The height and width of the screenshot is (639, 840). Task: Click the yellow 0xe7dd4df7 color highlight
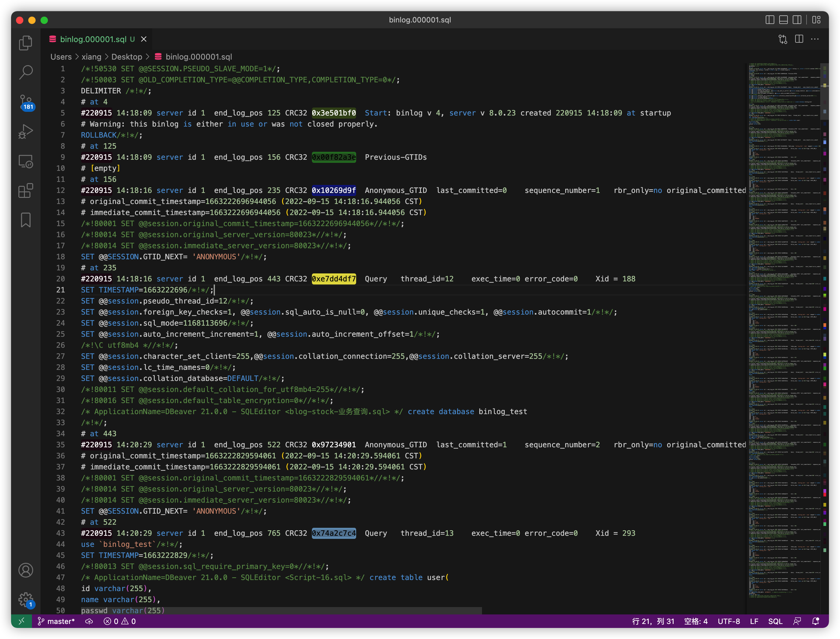click(334, 279)
